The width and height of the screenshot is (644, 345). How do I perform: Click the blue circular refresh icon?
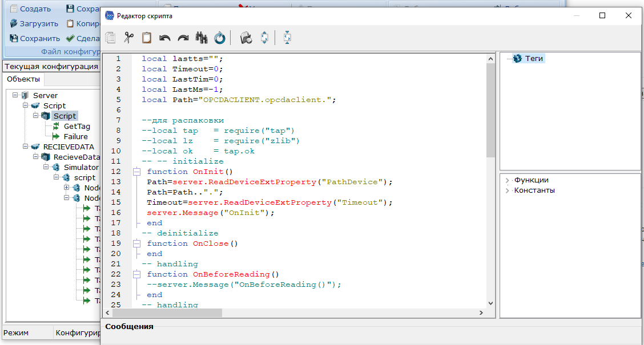pos(220,38)
